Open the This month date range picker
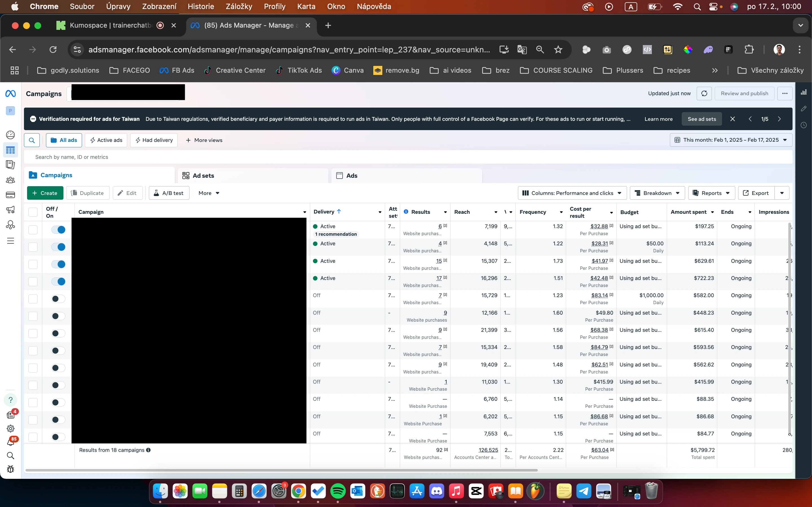812x507 pixels. tap(731, 140)
